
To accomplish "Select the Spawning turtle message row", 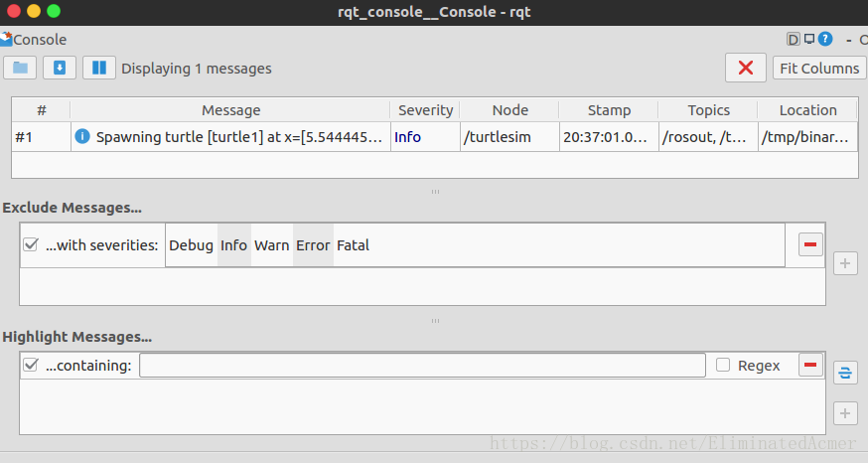I will tap(435, 137).
